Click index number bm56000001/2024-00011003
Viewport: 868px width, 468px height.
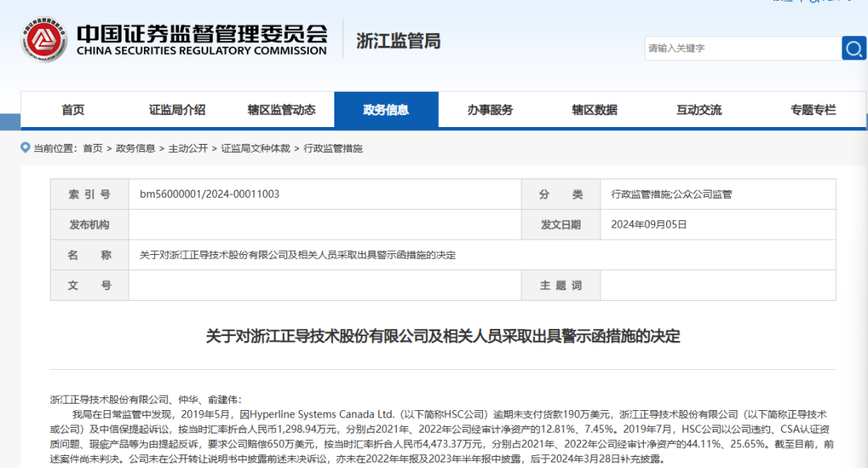[x=209, y=194]
